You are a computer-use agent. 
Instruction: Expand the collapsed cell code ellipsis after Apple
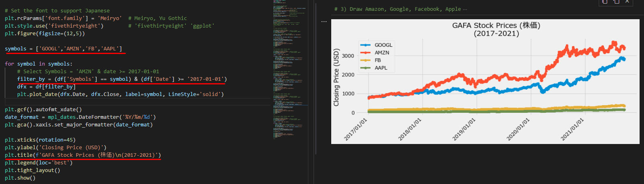(x=465, y=9)
